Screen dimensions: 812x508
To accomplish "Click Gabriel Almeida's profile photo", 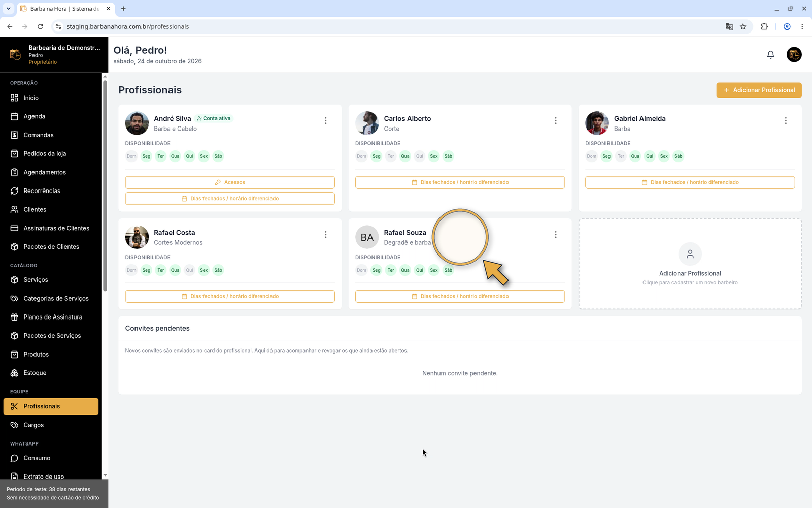I will 597,123.
